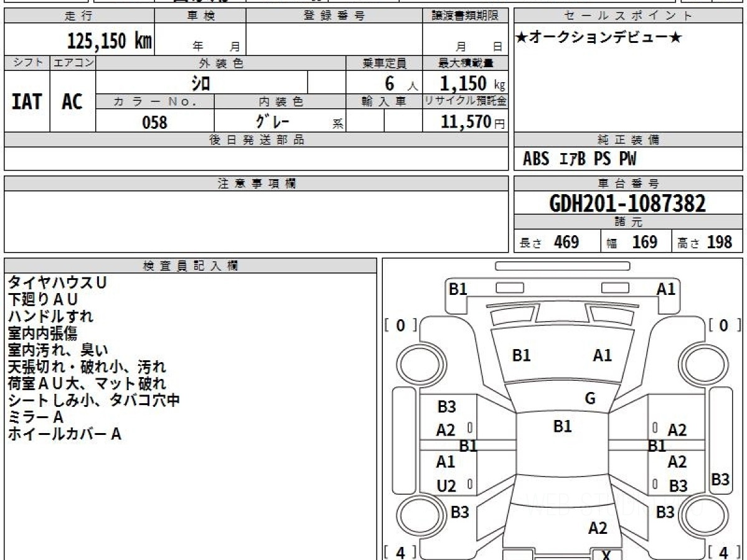
Task: Click the length value 469
Action: click(x=566, y=242)
